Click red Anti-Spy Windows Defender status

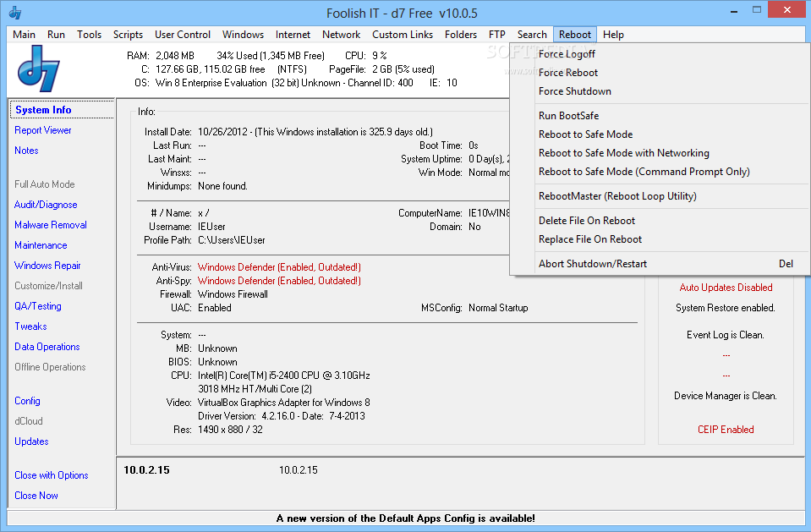tap(279, 281)
